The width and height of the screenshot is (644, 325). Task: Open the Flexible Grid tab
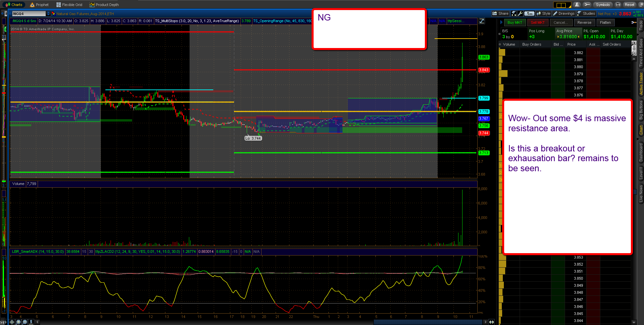69,5
